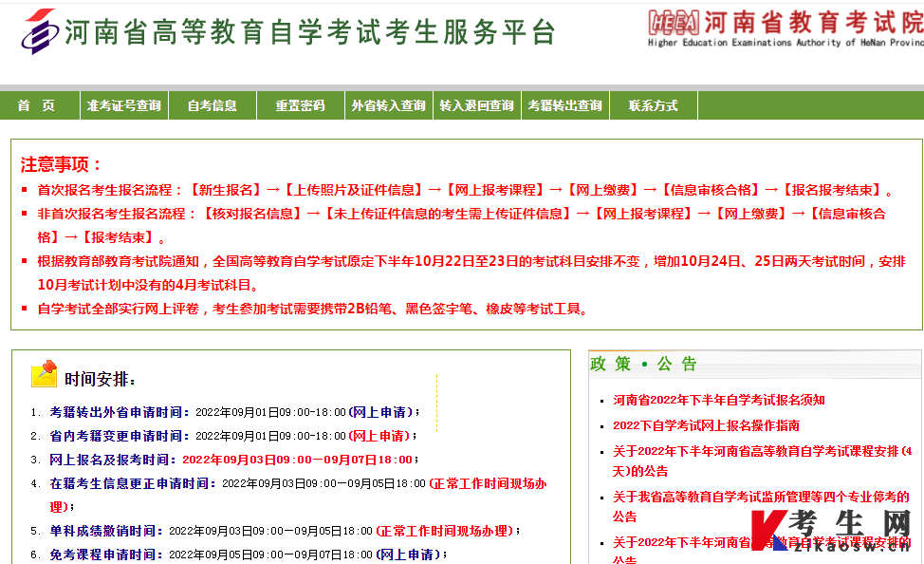Open the 首页 navigation tab
Screen dimensions: 924x564
point(38,105)
